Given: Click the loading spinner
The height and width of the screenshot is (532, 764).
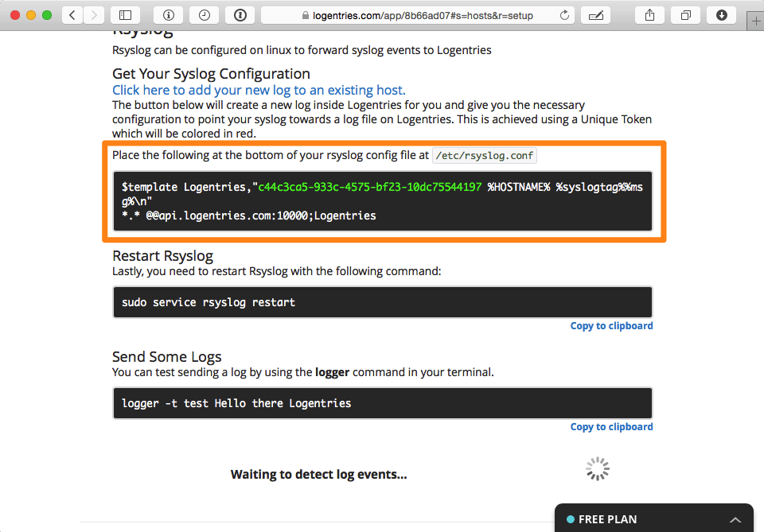Looking at the screenshot, I should coord(598,468).
